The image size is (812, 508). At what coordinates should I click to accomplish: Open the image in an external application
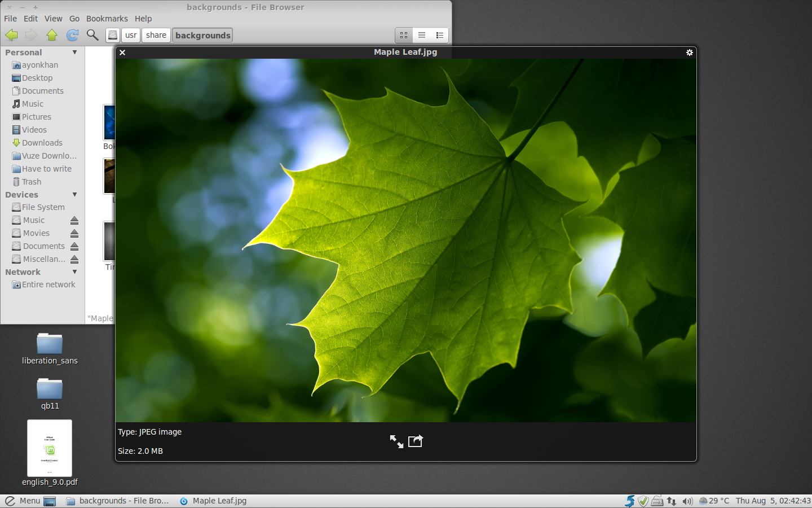pyautogui.click(x=416, y=441)
